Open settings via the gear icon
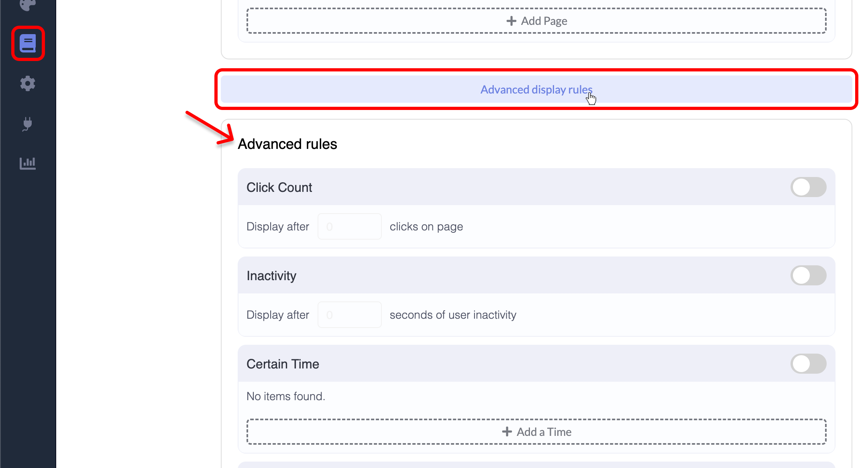Screen dimensions: 868x468 28,83
